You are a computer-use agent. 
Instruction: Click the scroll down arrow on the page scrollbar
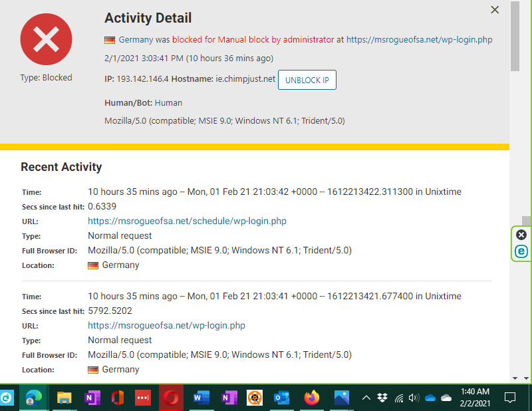[515, 377]
